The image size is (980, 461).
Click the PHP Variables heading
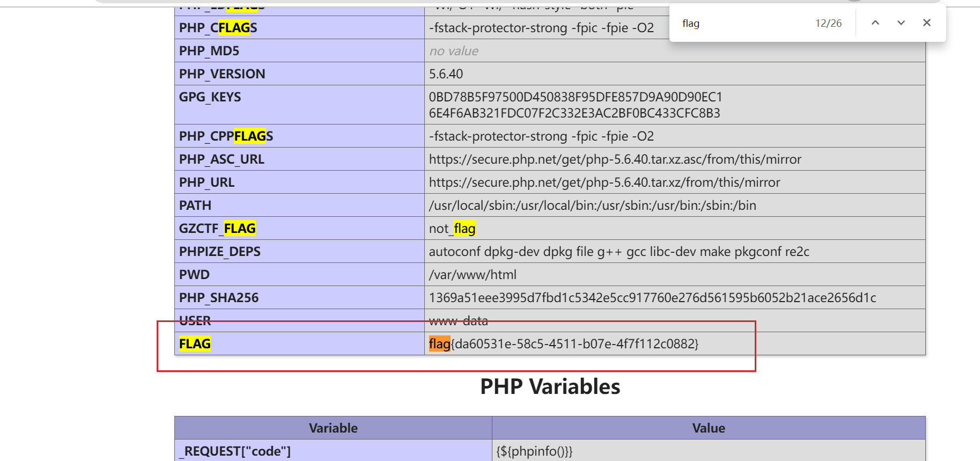pos(550,386)
